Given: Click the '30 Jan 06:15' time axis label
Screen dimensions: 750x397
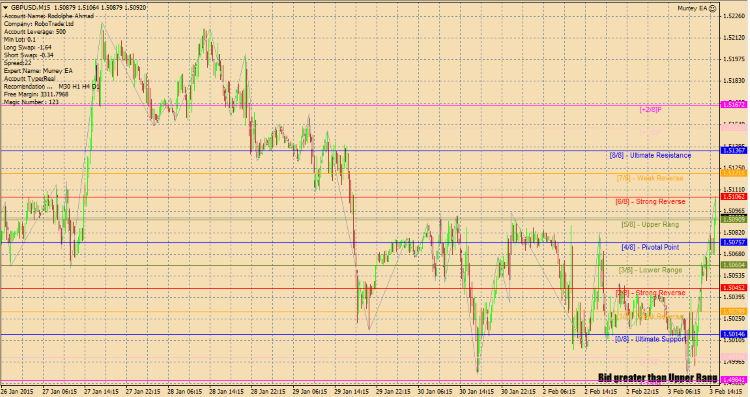Looking at the screenshot, I should [x=435, y=391].
